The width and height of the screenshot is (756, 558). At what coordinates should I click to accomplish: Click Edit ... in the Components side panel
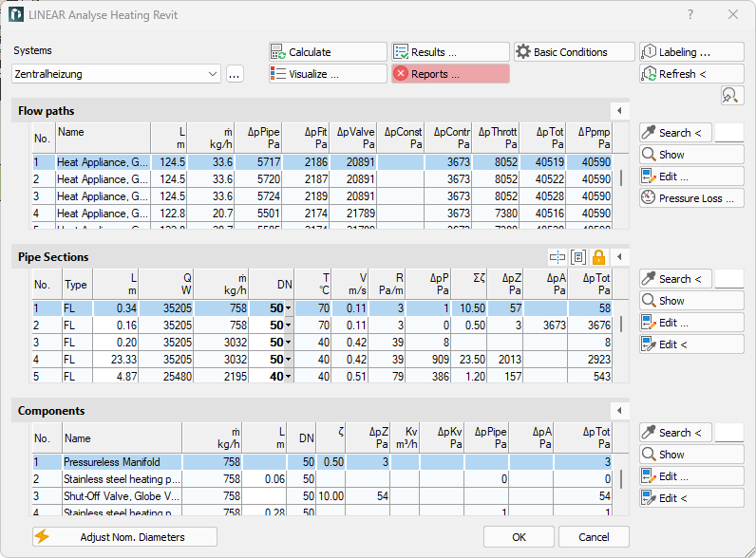[691, 476]
